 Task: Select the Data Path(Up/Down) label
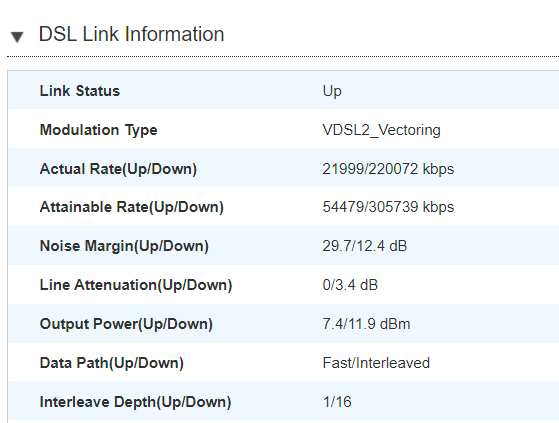112,363
